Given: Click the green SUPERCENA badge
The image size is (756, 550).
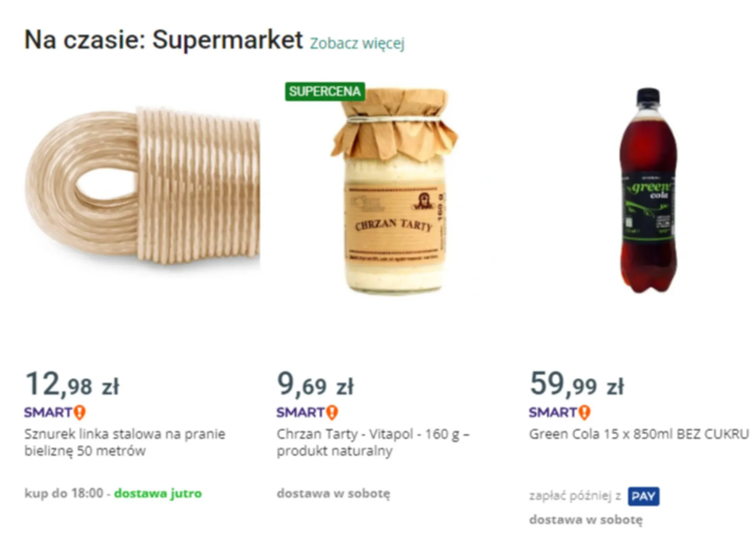Looking at the screenshot, I should tap(325, 91).
